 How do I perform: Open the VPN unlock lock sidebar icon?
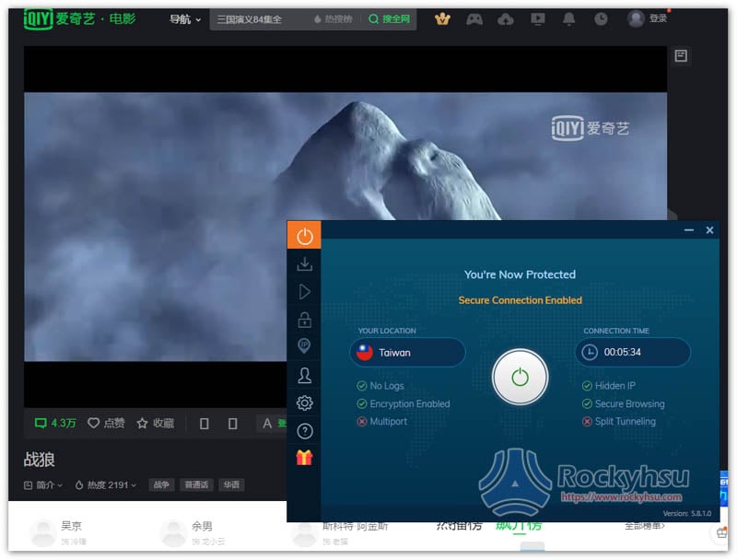[304, 320]
